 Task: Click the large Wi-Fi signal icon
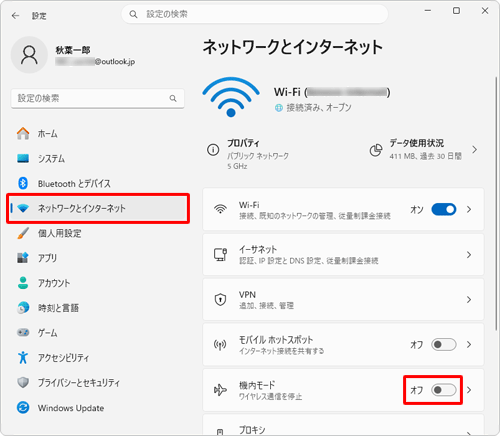coord(231,97)
